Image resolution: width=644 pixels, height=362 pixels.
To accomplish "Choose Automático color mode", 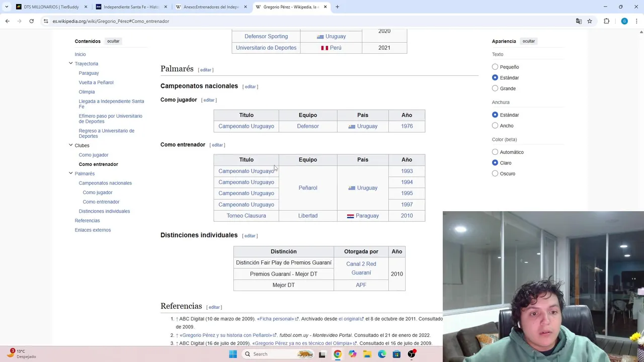I will [495, 152].
